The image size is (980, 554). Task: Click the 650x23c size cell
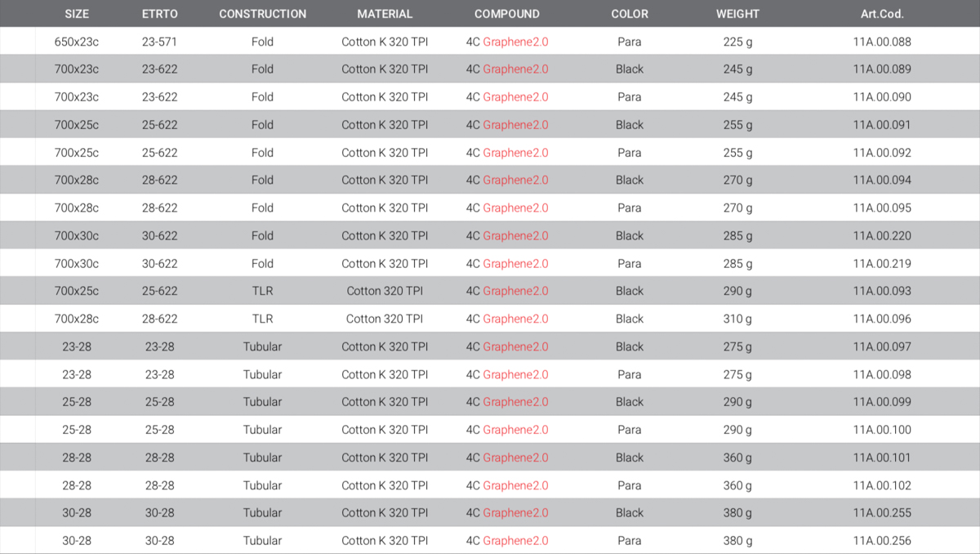tap(77, 42)
